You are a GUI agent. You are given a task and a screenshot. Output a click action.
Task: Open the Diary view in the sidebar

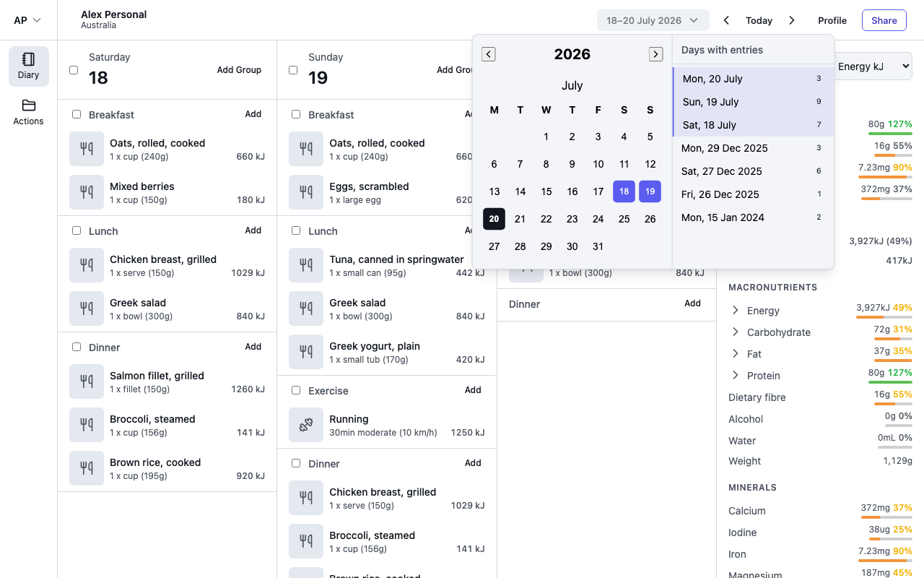click(29, 66)
